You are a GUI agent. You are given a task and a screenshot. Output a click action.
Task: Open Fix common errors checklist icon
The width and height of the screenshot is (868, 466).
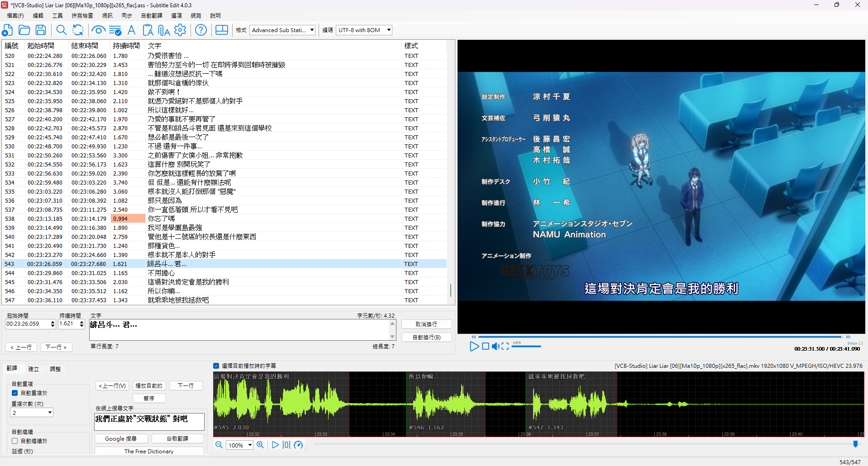[115, 30]
